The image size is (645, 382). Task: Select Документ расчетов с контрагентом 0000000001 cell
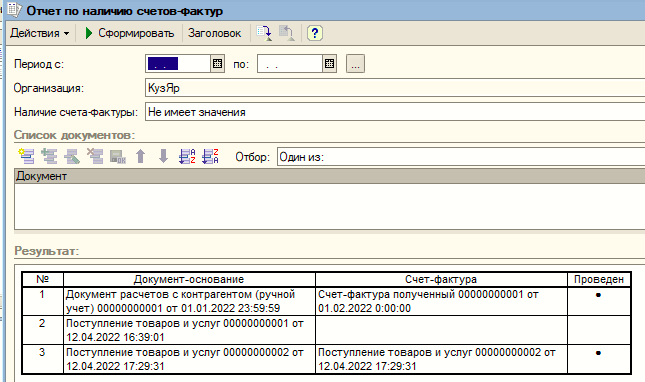coord(189,301)
